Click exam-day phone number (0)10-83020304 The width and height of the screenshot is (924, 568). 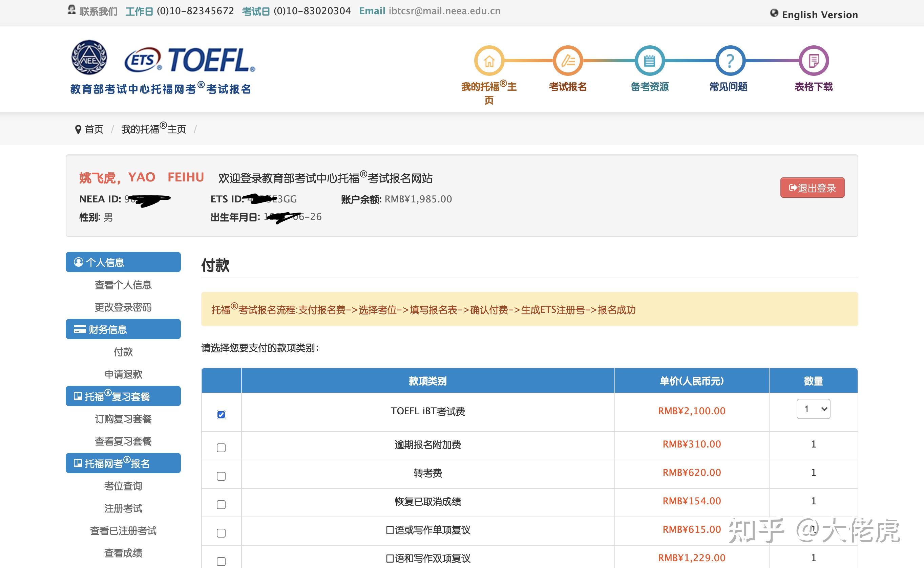[312, 11]
